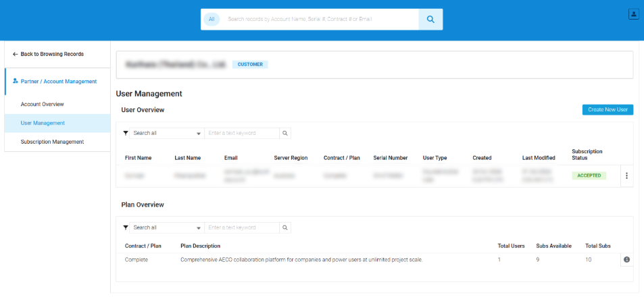Click the User Overview keyword text field
This screenshot has width=644, height=305.
click(x=242, y=134)
